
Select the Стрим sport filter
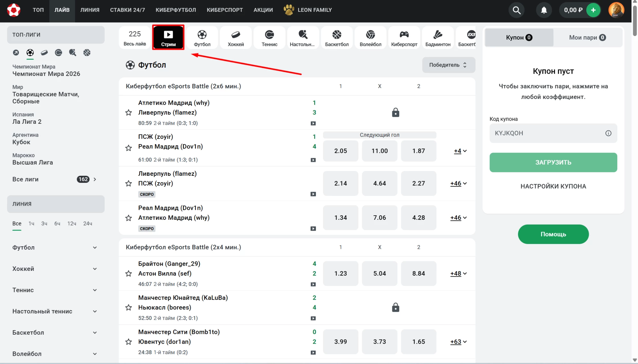pyautogui.click(x=168, y=37)
